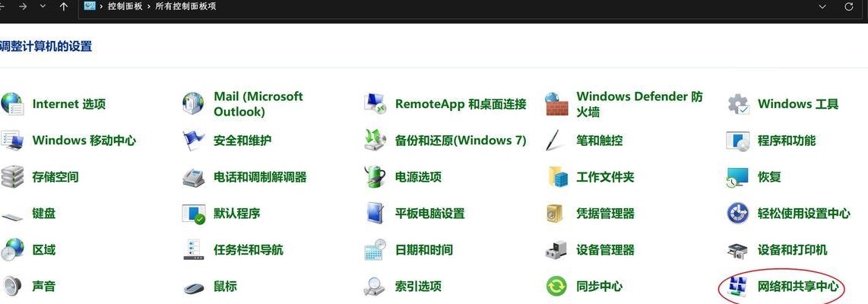
Task: Click the 调整计算机的设置 heading
Action: 46,46
